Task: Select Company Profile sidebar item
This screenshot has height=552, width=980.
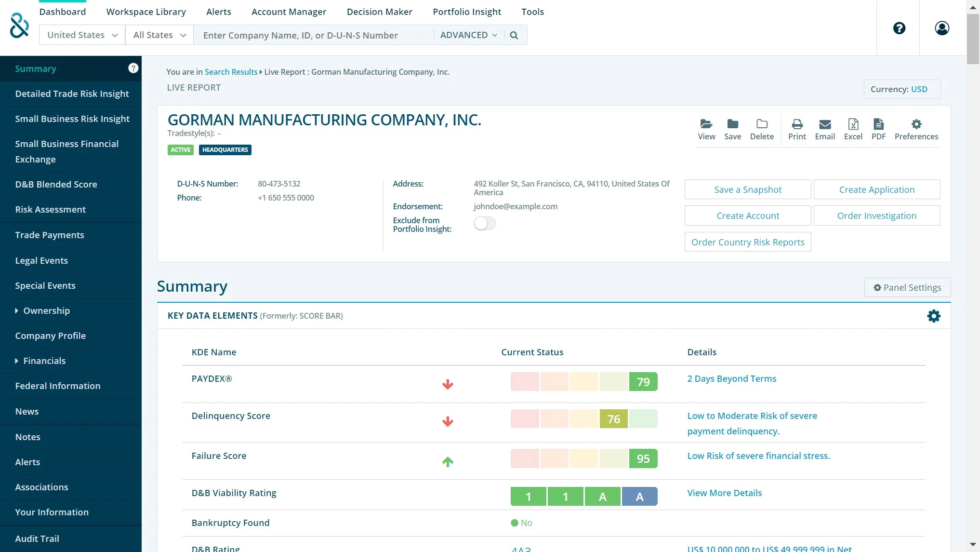Action: coord(71,336)
